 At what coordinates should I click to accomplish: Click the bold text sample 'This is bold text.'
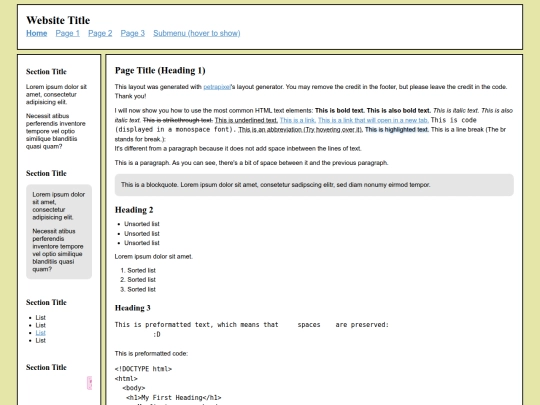(340, 111)
